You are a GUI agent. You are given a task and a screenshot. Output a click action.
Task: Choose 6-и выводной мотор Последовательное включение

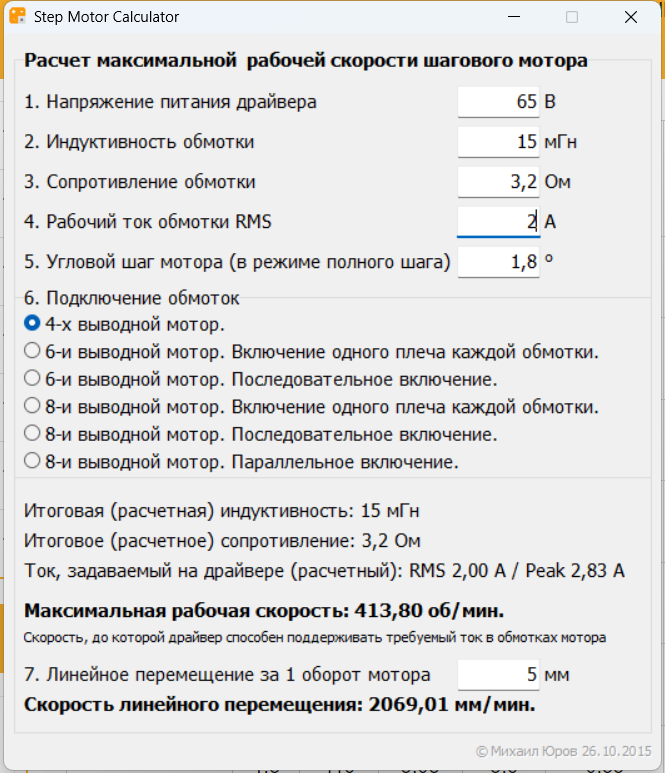[33, 379]
